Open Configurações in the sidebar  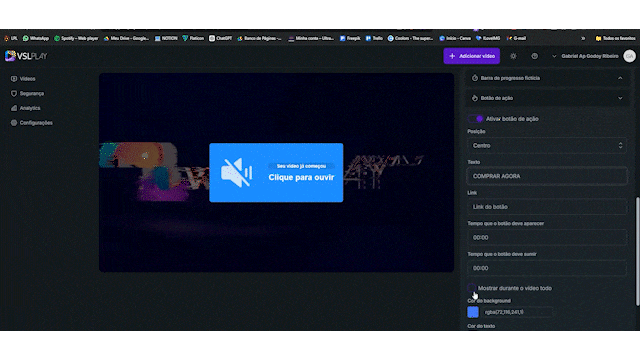point(32,123)
